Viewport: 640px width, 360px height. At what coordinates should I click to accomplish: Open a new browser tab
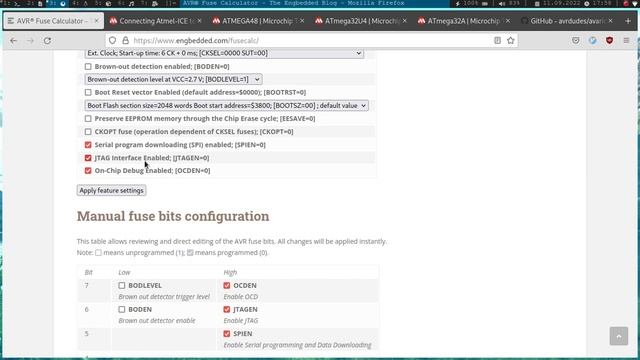pos(628,21)
